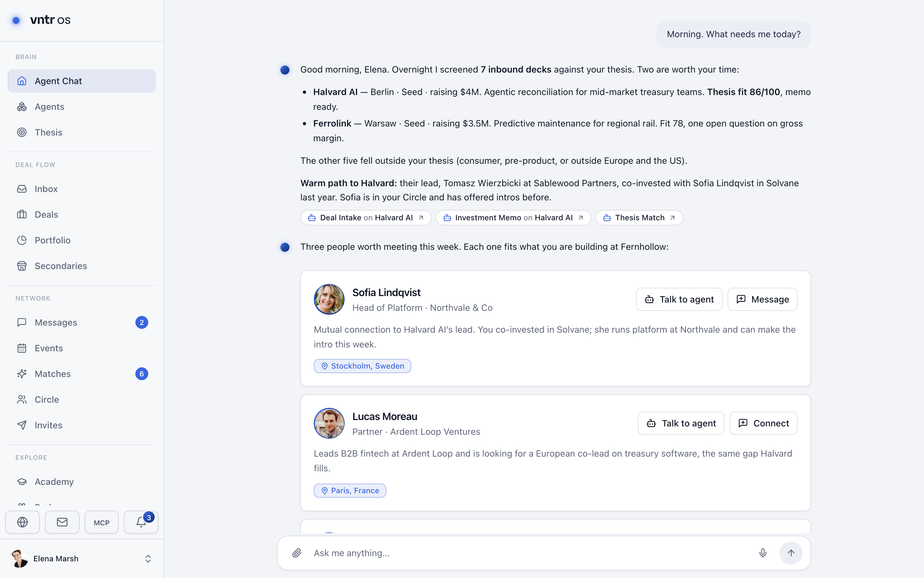The width and height of the screenshot is (924, 578).
Task: Open the MCP button
Action: click(102, 522)
